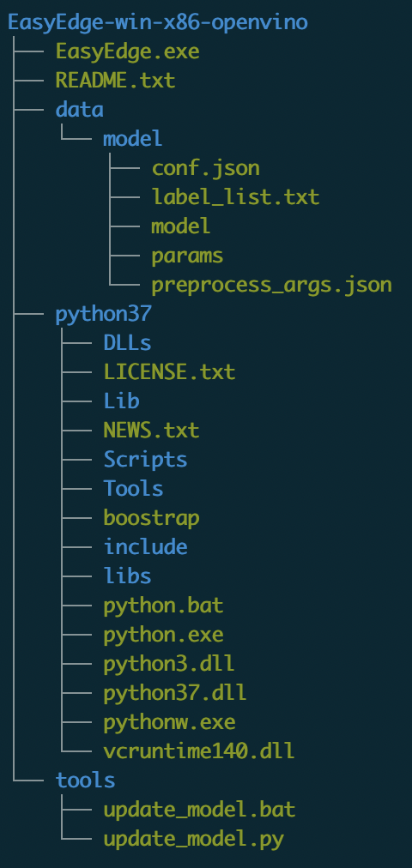Select the python.bat file
Viewport: 412px width, 868px height.
[163, 606]
